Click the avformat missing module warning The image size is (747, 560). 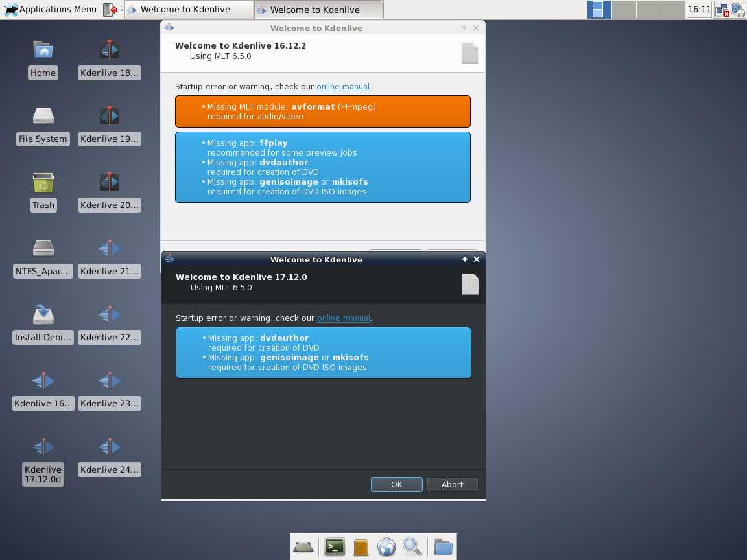pyautogui.click(x=322, y=111)
